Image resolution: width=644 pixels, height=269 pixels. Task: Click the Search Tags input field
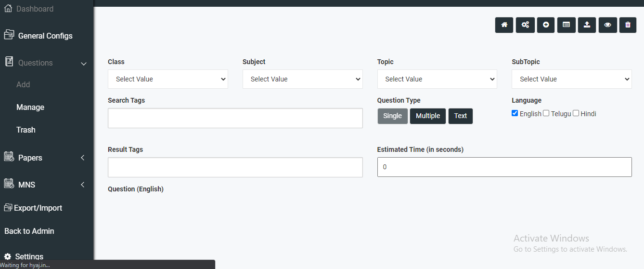coord(235,118)
